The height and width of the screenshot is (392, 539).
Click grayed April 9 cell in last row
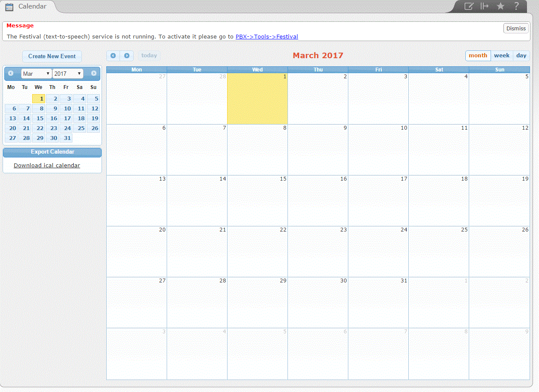click(499, 353)
